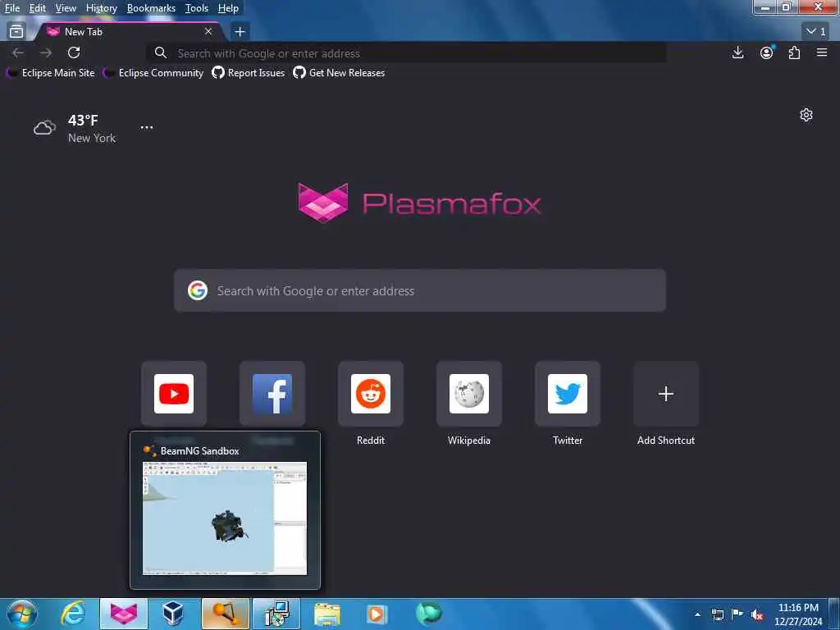Open the Reddit shortcut tile

click(x=371, y=394)
